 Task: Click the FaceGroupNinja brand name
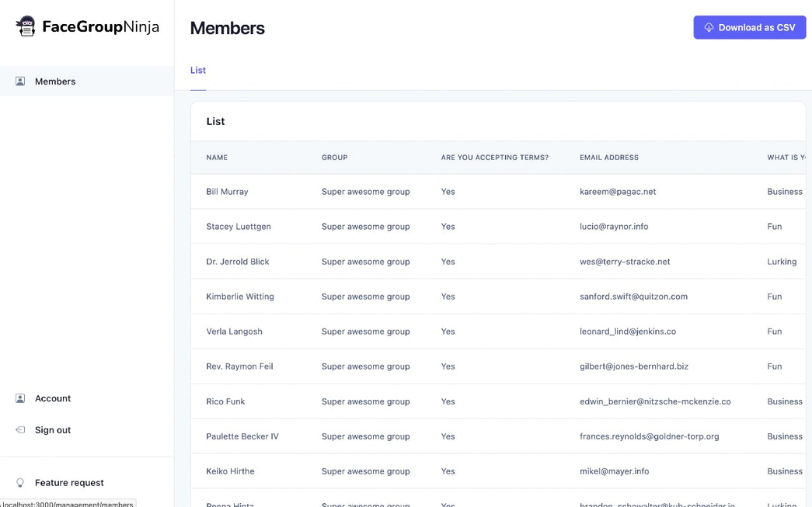click(x=100, y=27)
